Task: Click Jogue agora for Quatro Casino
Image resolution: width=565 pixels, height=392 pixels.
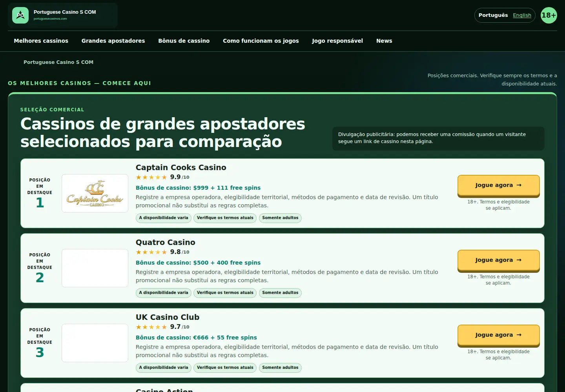Action: click(498, 260)
